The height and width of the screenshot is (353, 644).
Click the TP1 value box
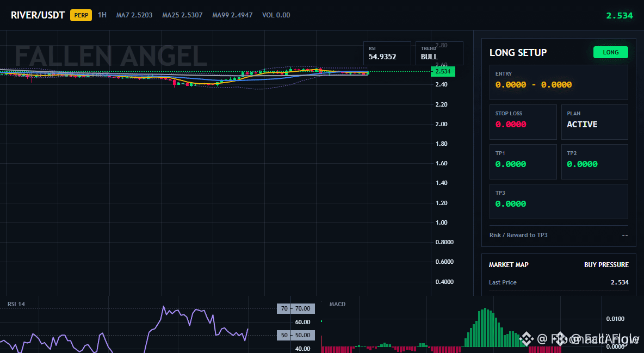523,162
